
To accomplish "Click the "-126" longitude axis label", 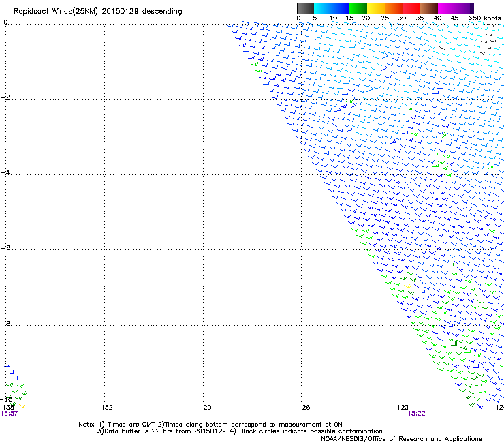I will click(x=302, y=408).
